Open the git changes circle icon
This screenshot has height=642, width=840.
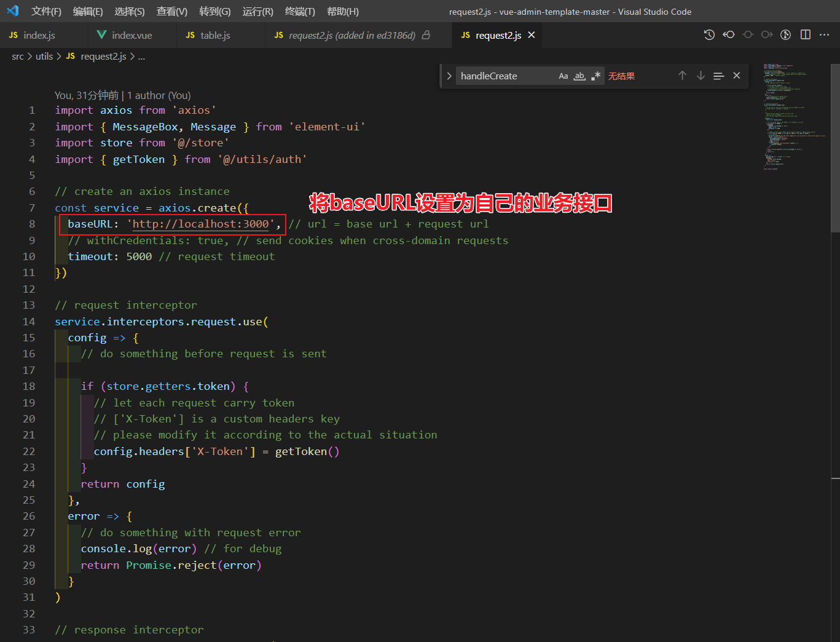pos(785,35)
